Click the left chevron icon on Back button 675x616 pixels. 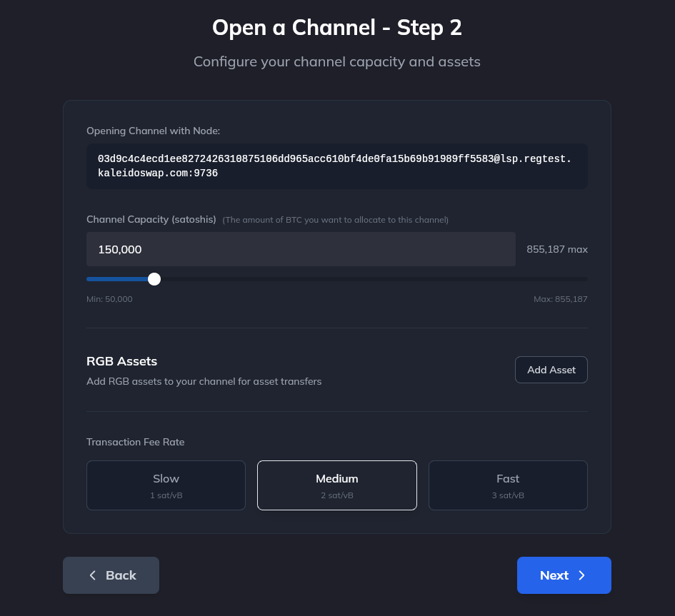pos(93,575)
